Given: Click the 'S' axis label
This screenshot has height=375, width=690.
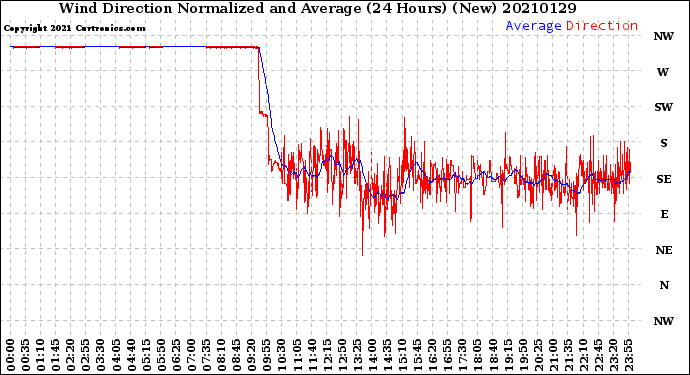Looking at the screenshot, I should click(x=664, y=143).
